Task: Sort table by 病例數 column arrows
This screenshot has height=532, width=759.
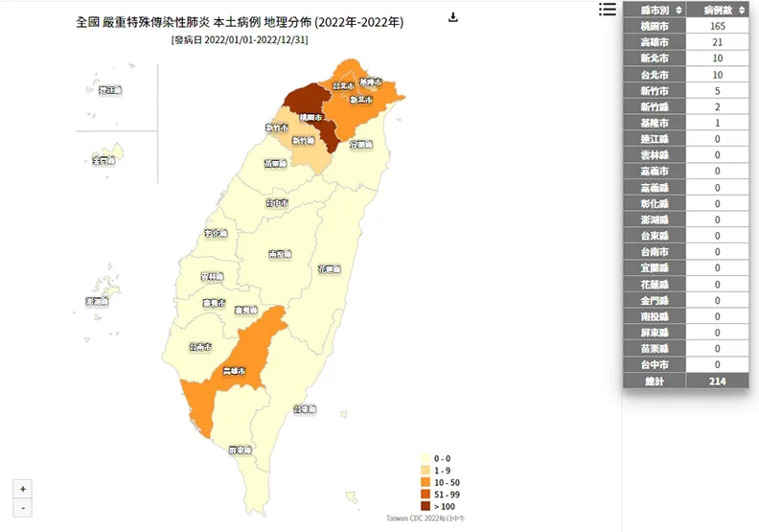Action: 742,11
